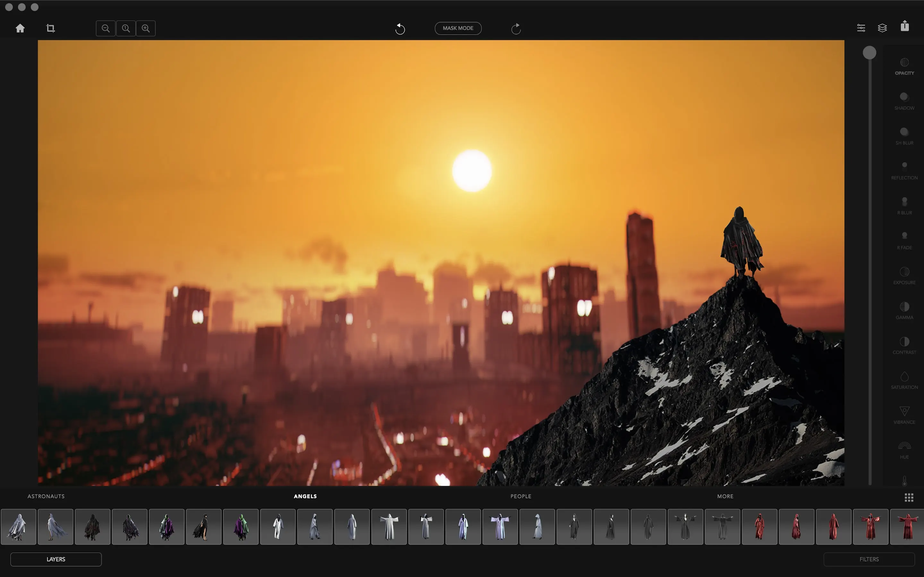Screen dimensions: 924x577
Task: Open the adjustments sliders icon
Action: click(x=861, y=28)
